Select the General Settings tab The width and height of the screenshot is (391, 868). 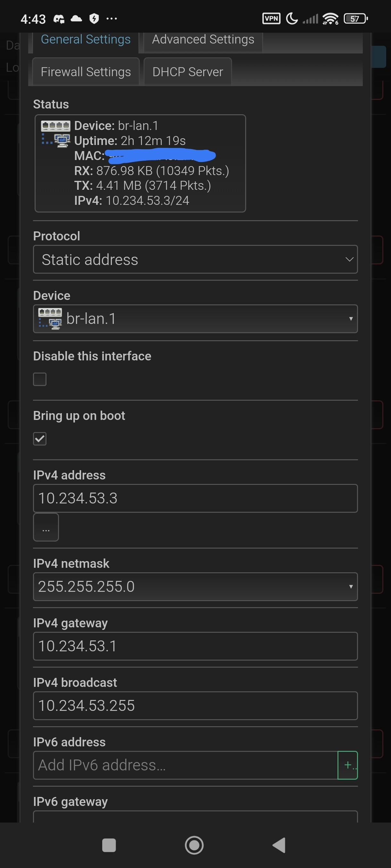tap(86, 40)
